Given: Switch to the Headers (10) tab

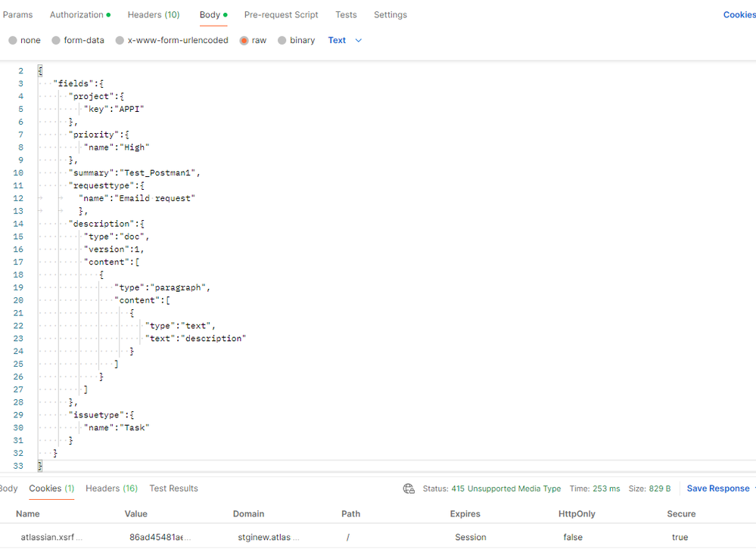Looking at the screenshot, I should tap(154, 14).
